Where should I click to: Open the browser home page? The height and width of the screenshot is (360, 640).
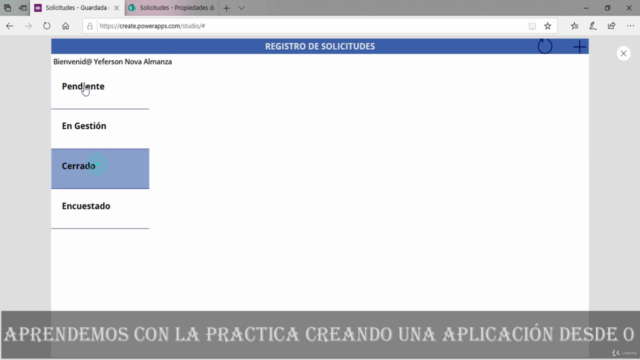pyautogui.click(x=65, y=26)
